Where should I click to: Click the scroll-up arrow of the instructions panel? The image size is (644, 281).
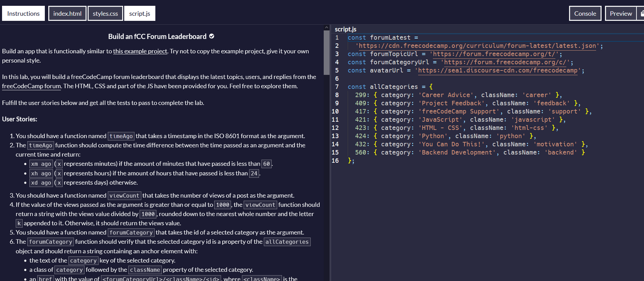[326, 27]
